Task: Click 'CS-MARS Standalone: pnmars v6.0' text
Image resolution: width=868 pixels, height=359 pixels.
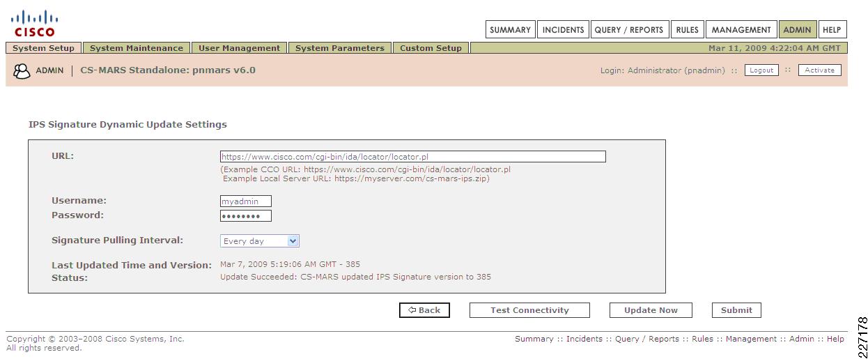Action: click(168, 70)
